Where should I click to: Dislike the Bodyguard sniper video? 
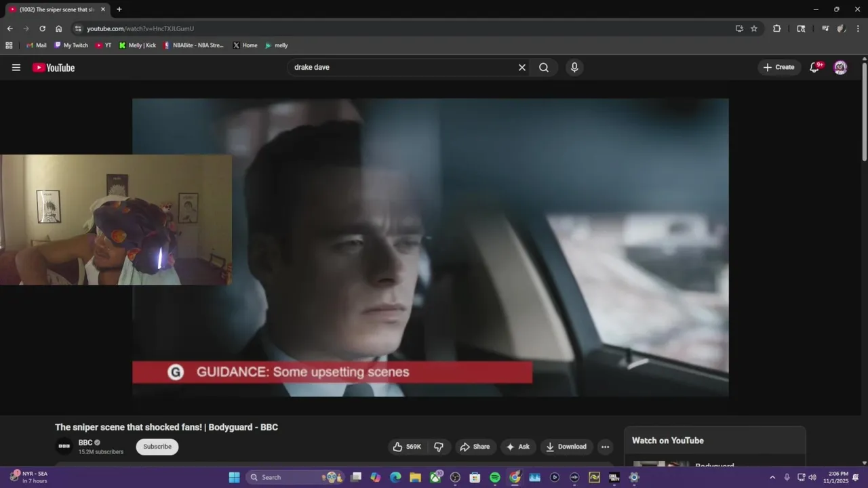point(439,447)
